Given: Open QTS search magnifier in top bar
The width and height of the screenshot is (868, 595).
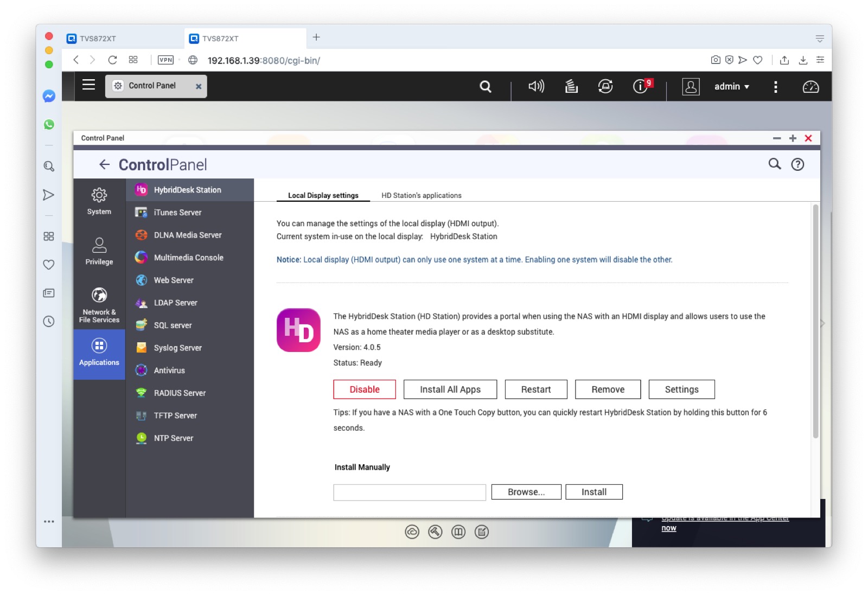Looking at the screenshot, I should coord(486,86).
